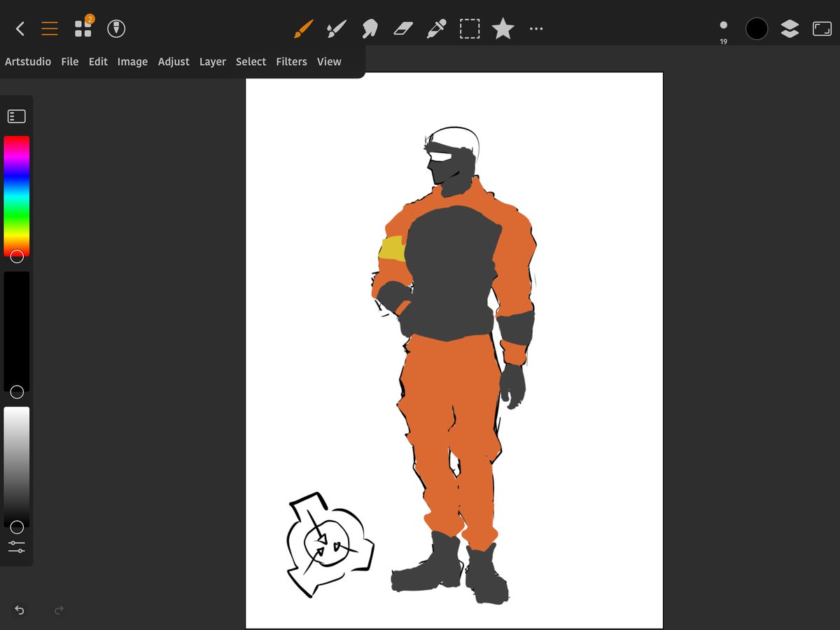Open the Layer menu

pyautogui.click(x=213, y=62)
